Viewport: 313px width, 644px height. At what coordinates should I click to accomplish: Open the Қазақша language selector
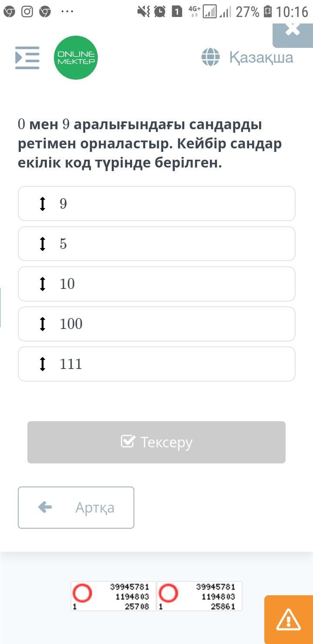[x=261, y=57]
